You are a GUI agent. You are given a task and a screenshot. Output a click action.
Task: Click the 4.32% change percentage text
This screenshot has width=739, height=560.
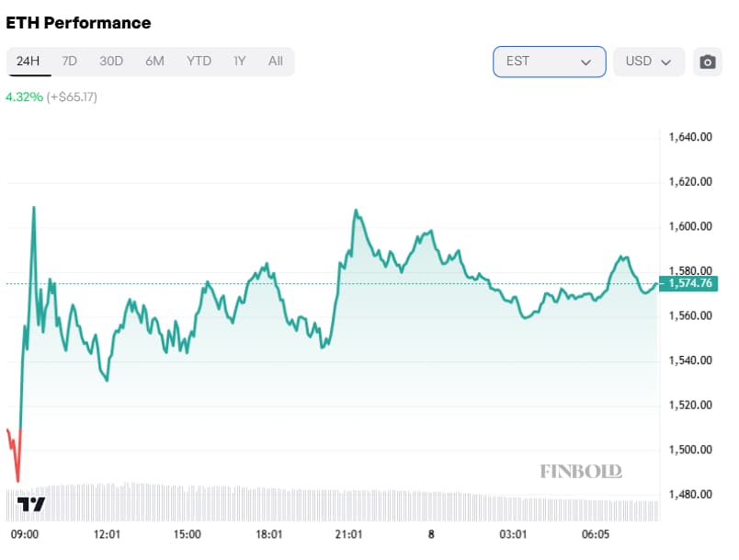click(x=24, y=97)
